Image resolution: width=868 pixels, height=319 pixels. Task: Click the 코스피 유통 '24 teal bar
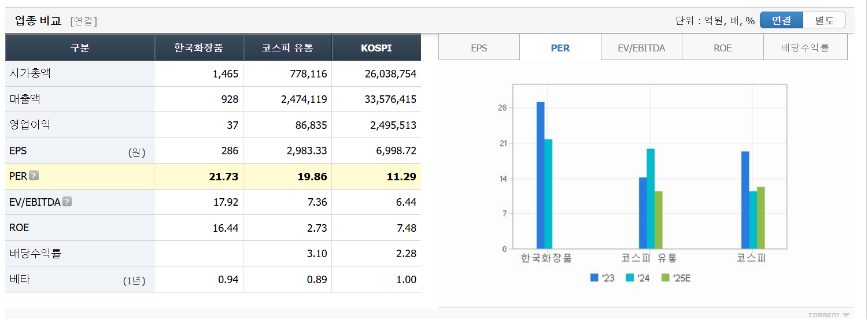(651, 199)
